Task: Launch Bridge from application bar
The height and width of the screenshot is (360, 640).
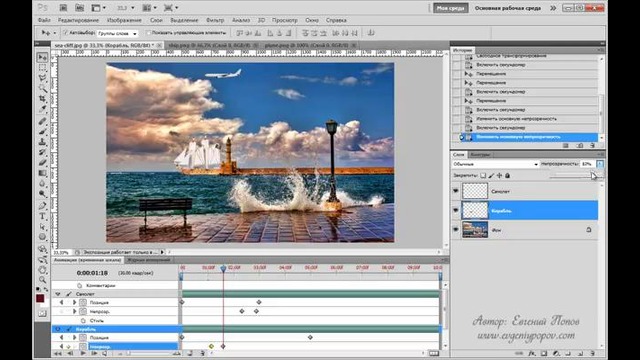Action: pyautogui.click(x=63, y=8)
